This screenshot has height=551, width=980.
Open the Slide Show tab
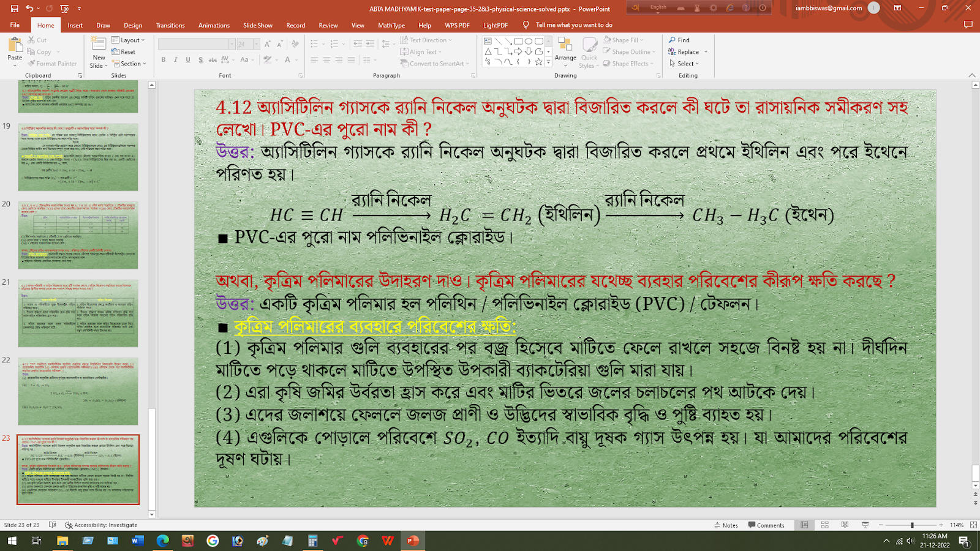point(258,25)
